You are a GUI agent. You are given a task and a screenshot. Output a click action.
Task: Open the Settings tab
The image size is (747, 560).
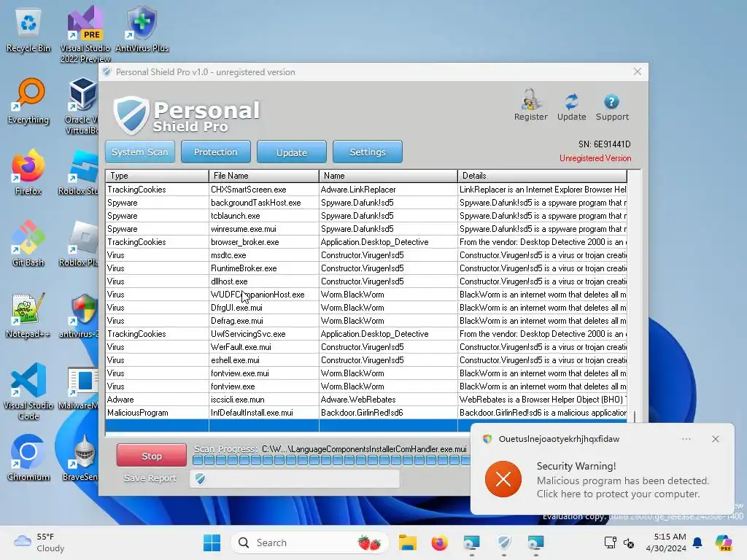pos(368,152)
